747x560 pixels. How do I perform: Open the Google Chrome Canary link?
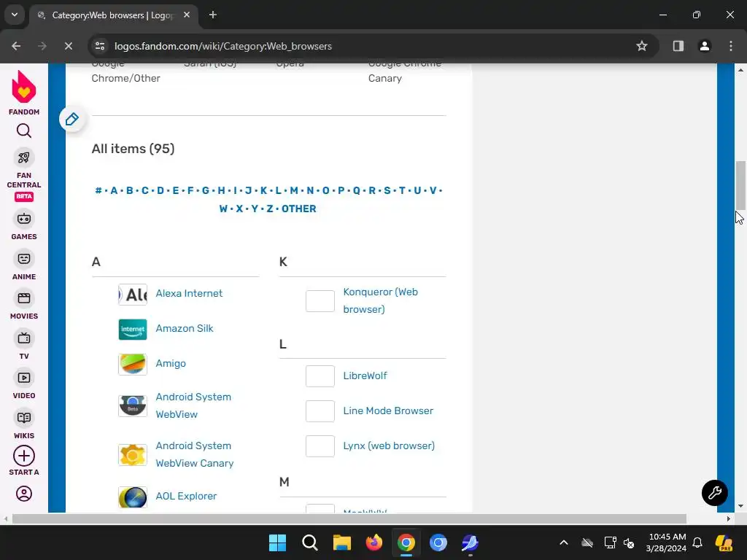pyautogui.click(x=405, y=73)
